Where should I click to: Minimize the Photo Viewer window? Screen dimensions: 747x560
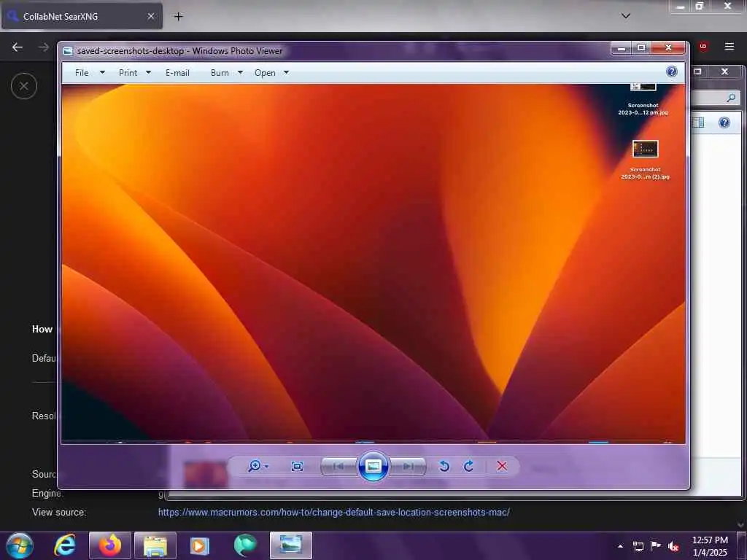[622, 47]
